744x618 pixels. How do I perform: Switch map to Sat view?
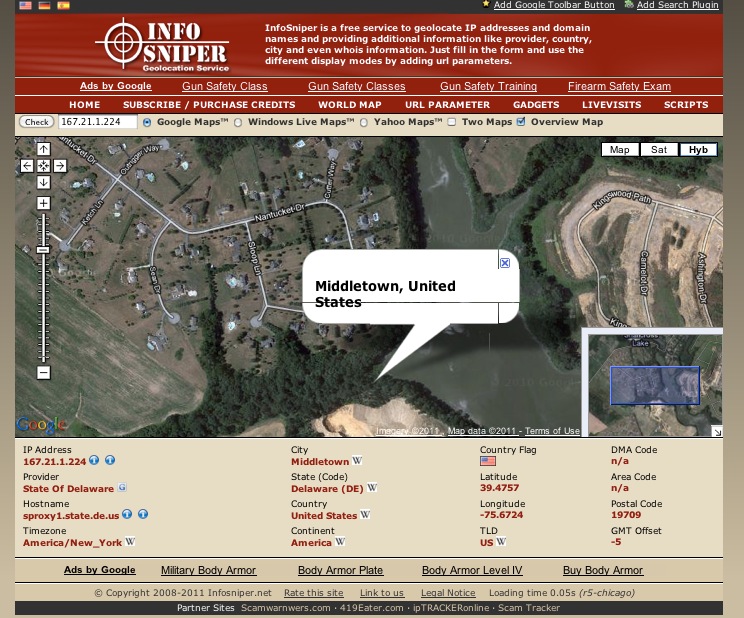point(659,150)
